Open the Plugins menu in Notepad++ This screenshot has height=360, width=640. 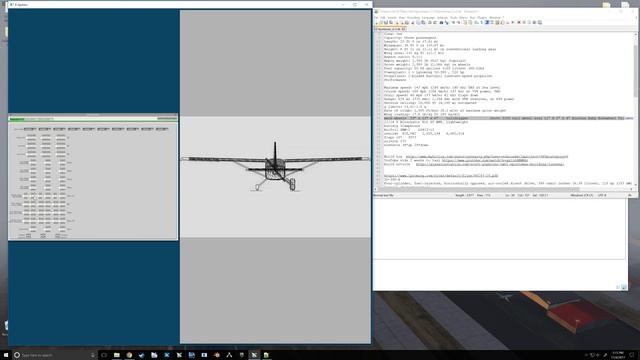482,18
